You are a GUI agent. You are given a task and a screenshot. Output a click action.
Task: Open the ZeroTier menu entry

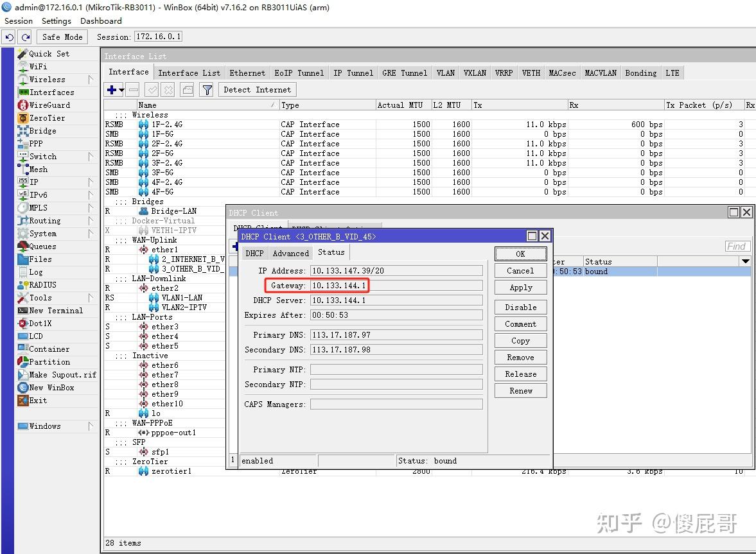click(x=47, y=118)
